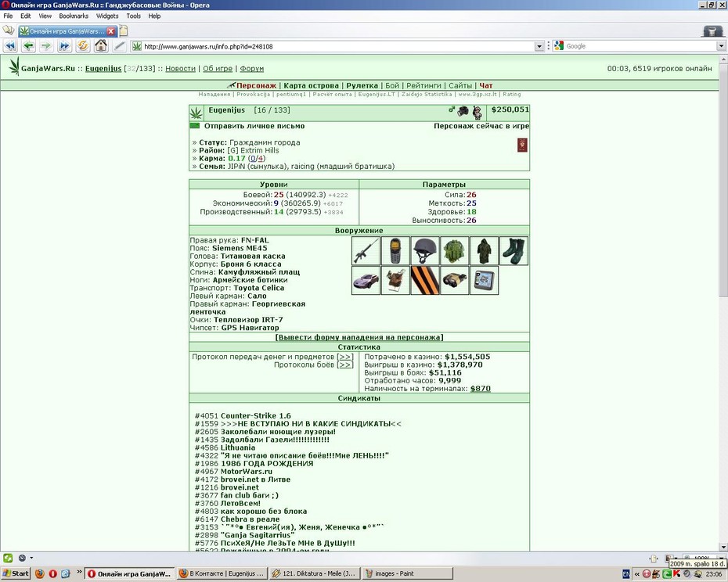Screen dimensions: 728x582
Task: Open the panels toggle icon left of tabs
Action: click(x=9, y=31)
